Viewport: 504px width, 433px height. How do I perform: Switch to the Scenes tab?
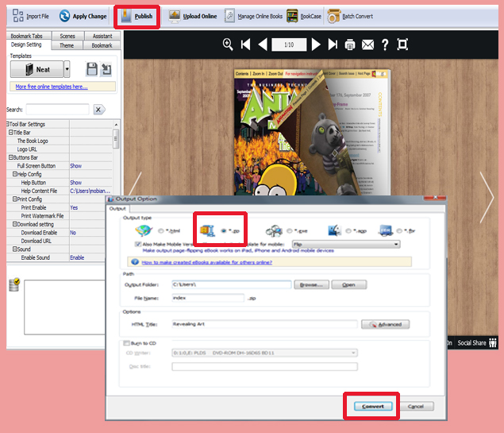(x=67, y=36)
